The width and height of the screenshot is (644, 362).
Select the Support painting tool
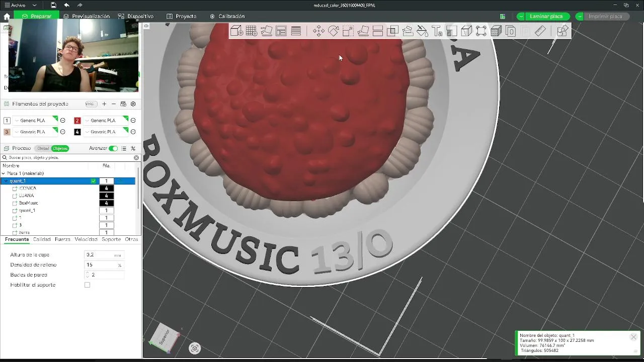(408, 31)
